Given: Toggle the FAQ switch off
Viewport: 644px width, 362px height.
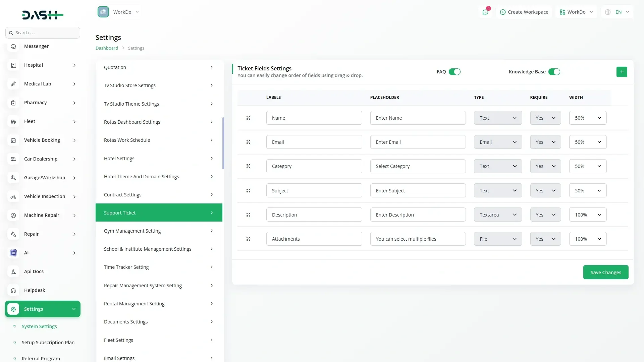Looking at the screenshot, I should 454,72.
